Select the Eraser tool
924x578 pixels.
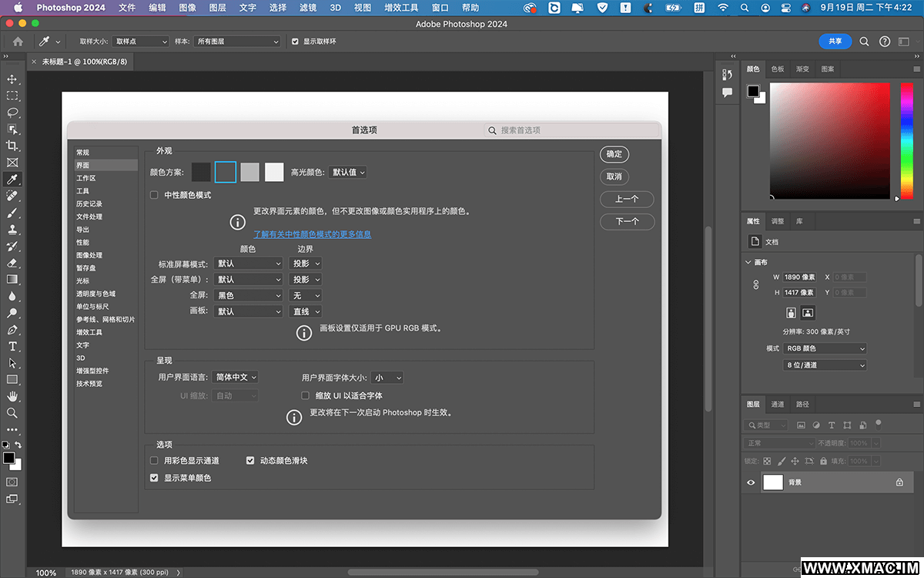(12, 263)
